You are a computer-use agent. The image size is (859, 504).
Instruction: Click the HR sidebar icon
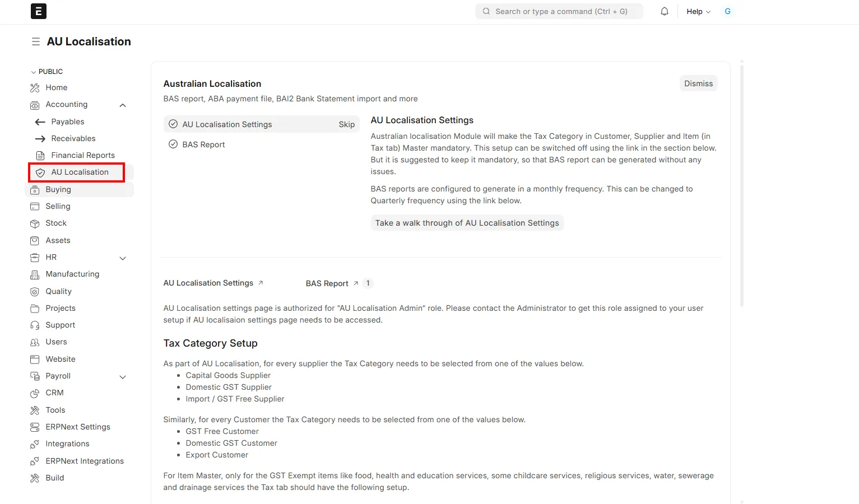tap(35, 258)
